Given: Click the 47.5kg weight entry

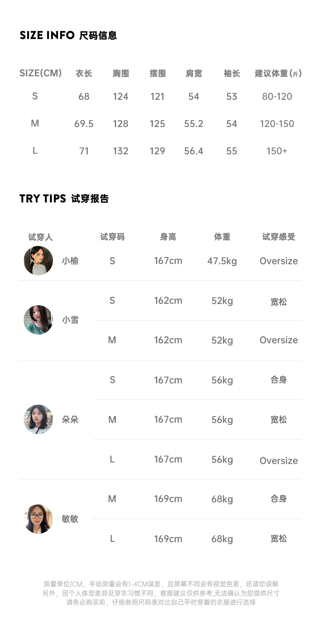Looking at the screenshot, I should [222, 261].
